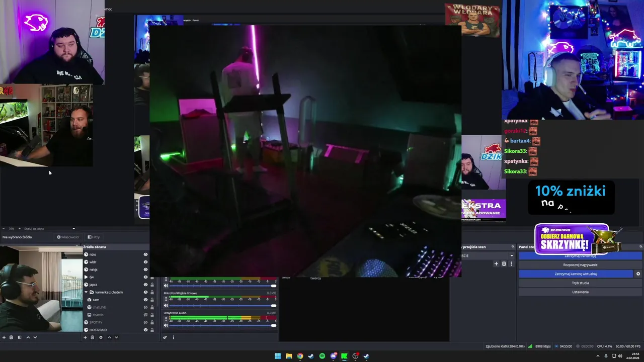Screen dimensions: 644x362
Task: Click CPU: 4.1% status text
Action: coord(604,346)
